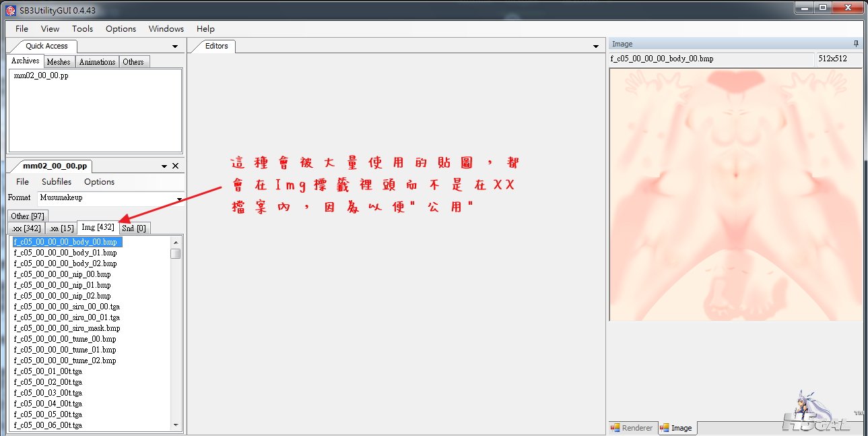Click the file list scrollbar thumb
Screen dimensions: 868x436
point(176,253)
